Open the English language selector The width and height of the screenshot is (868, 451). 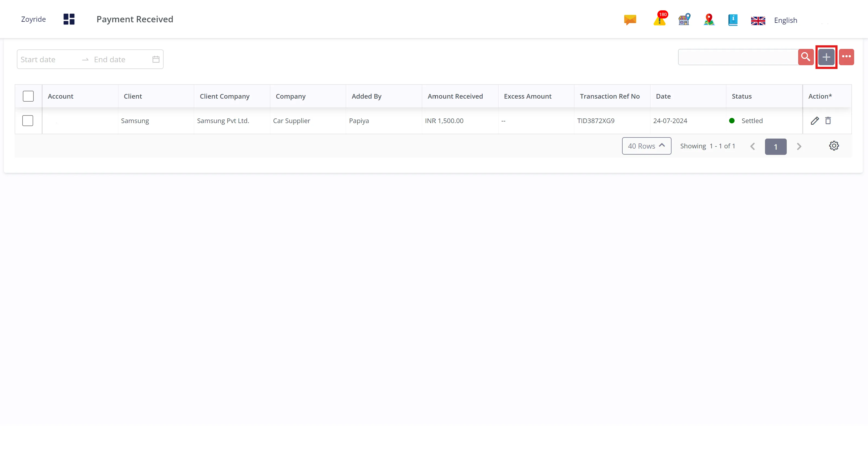(x=785, y=20)
